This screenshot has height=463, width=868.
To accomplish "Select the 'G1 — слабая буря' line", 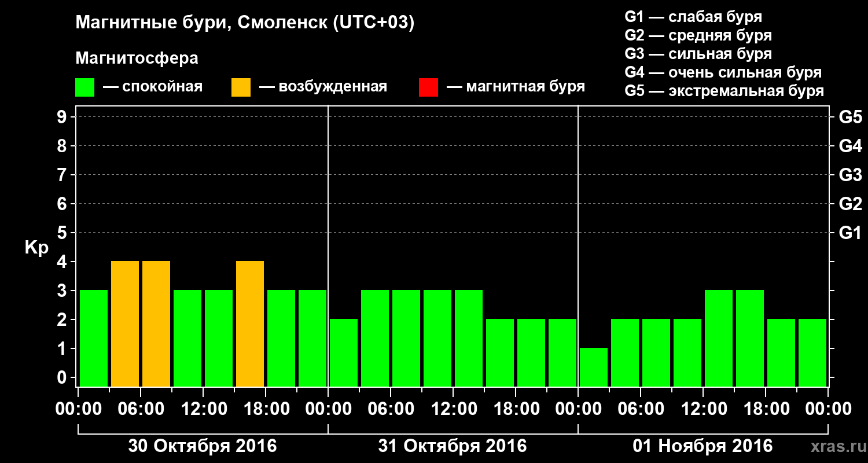I will point(693,17).
